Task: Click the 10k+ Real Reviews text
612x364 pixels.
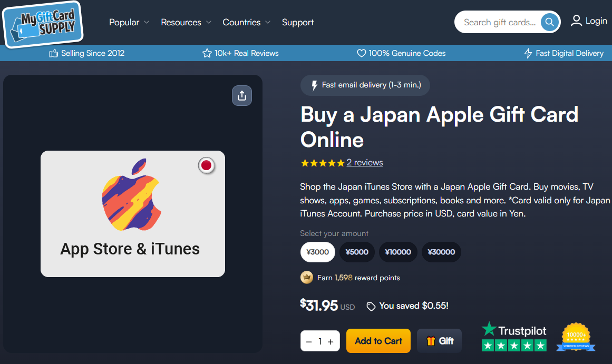Action: pos(247,53)
